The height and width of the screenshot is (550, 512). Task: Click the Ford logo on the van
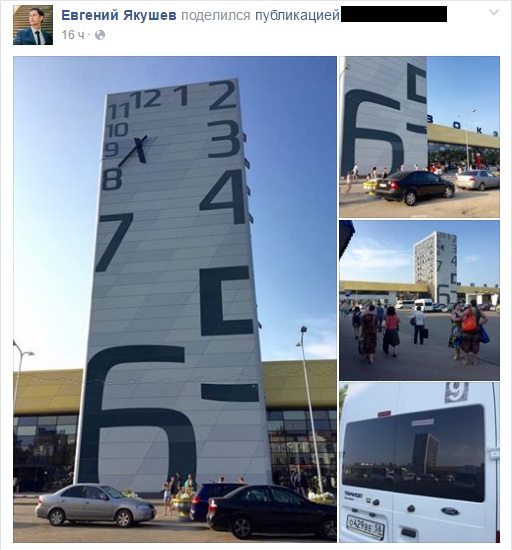click(x=450, y=511)
